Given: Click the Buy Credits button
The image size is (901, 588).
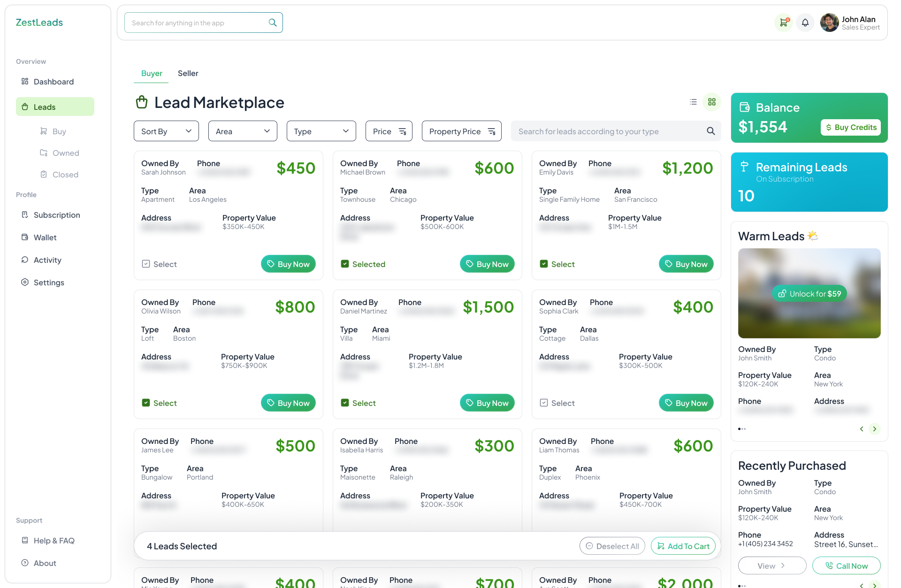Looking at the screenshot, I should pos(850,127).
